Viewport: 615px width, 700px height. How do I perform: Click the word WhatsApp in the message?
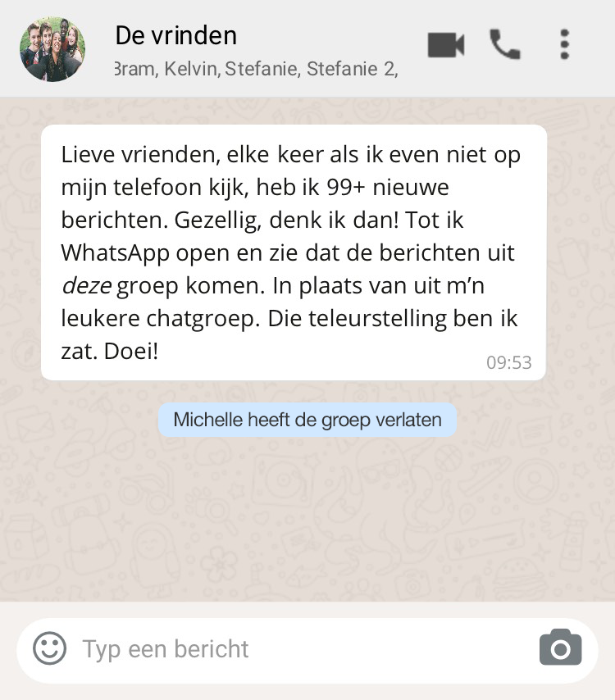(x=116, y=253)
